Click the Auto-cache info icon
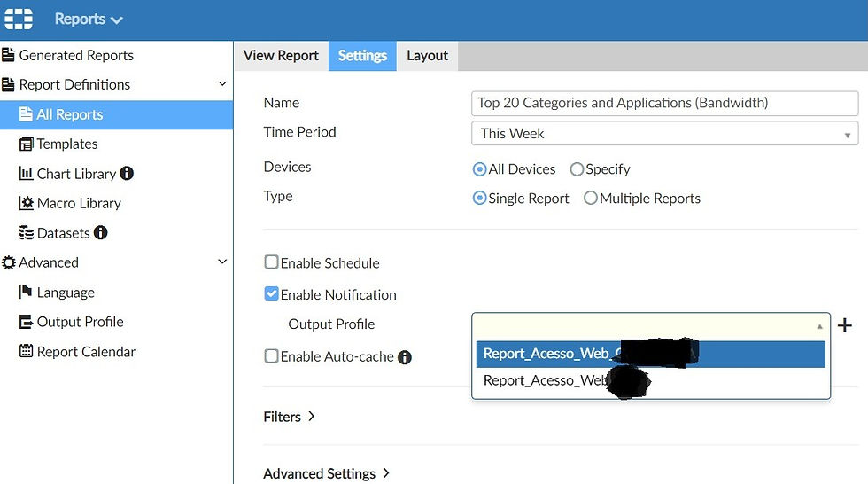The image size is (868, 484). click(405, 357)
